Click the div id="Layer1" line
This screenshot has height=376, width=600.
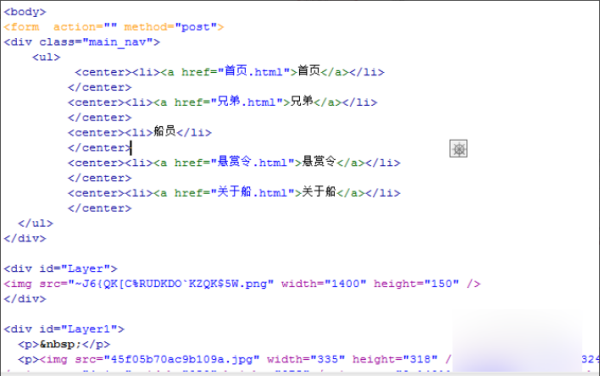coord(64,329)
